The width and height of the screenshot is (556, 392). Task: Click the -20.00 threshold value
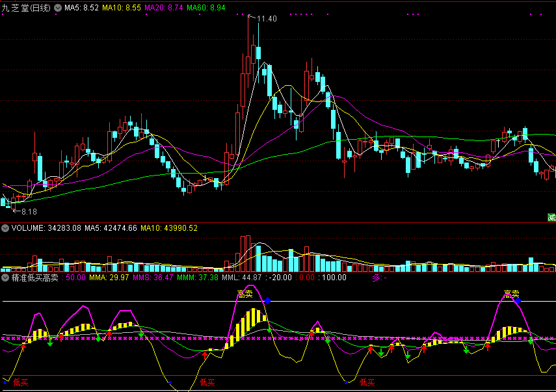click(x=280, y=278)
